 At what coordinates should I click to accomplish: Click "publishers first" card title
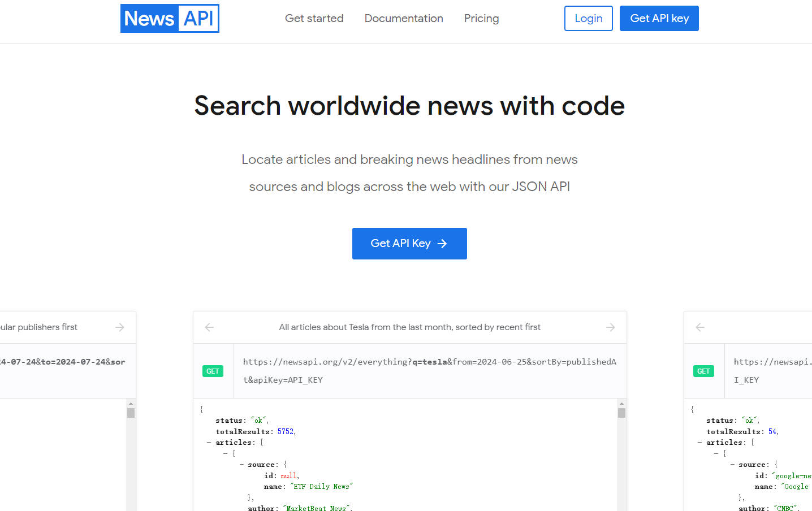(x=38, y=327)
